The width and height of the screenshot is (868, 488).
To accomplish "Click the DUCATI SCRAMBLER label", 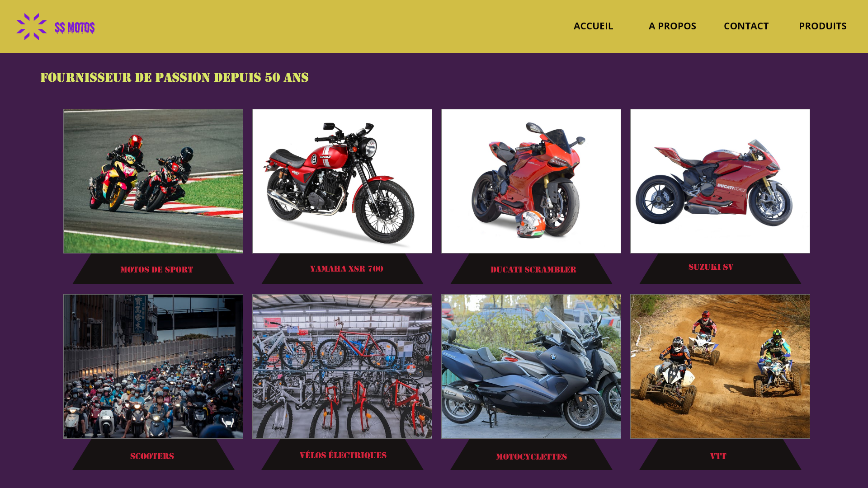I will [x=533, y=270].
